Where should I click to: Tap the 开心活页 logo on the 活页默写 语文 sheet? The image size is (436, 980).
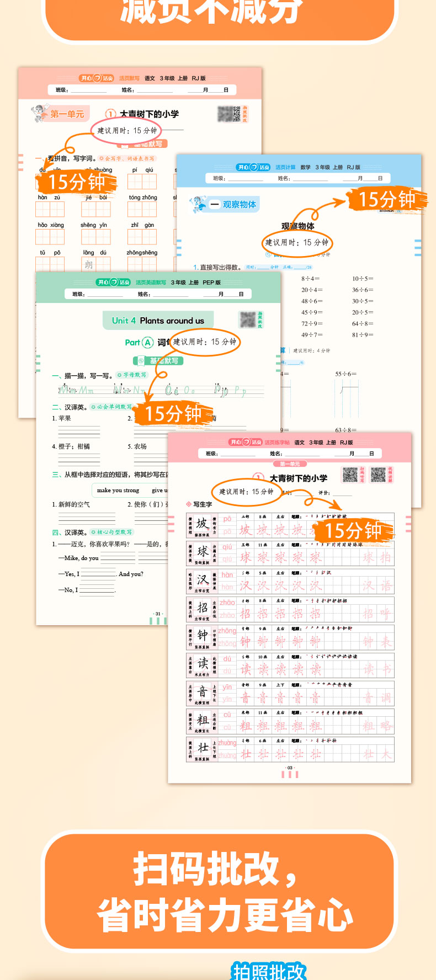(97, 78)
